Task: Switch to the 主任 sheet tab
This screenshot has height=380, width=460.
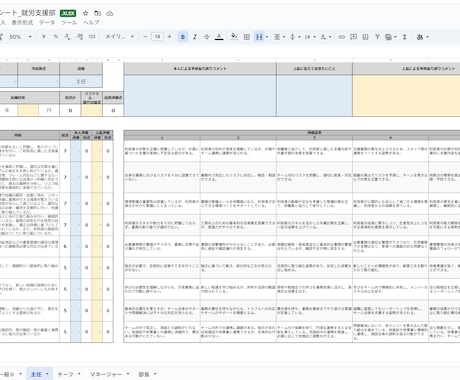Action: tap(36, 374)
